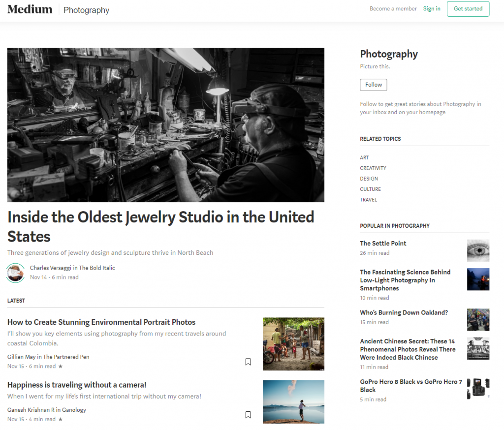Open the jewelry studio featured image

coord(166,125)
